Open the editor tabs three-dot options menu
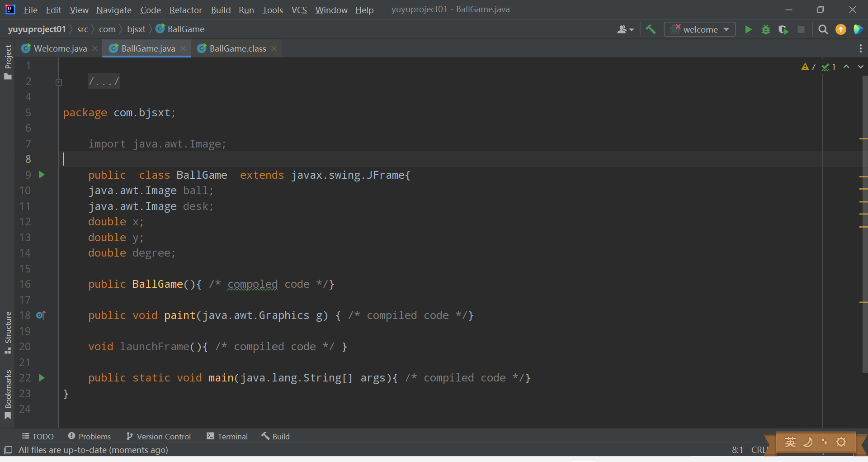This screenshot has height=462, width=868. point(860,48)
